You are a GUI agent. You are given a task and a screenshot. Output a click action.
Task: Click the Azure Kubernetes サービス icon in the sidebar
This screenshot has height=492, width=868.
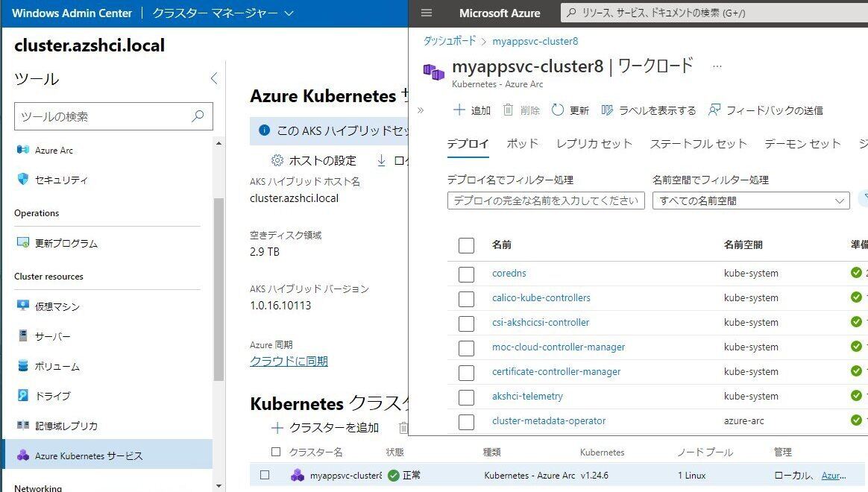point(22,455)
